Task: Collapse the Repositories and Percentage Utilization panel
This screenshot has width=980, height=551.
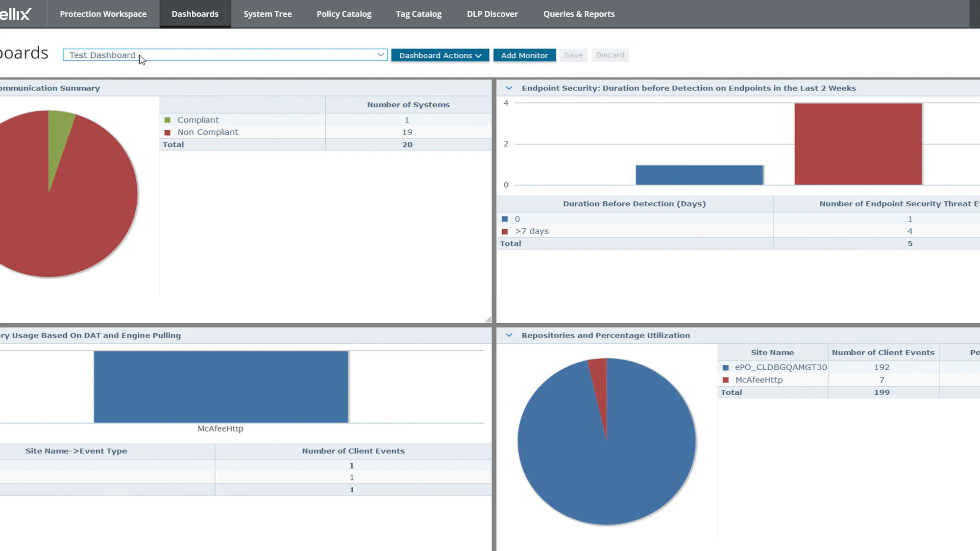Action: coord(509,335)
